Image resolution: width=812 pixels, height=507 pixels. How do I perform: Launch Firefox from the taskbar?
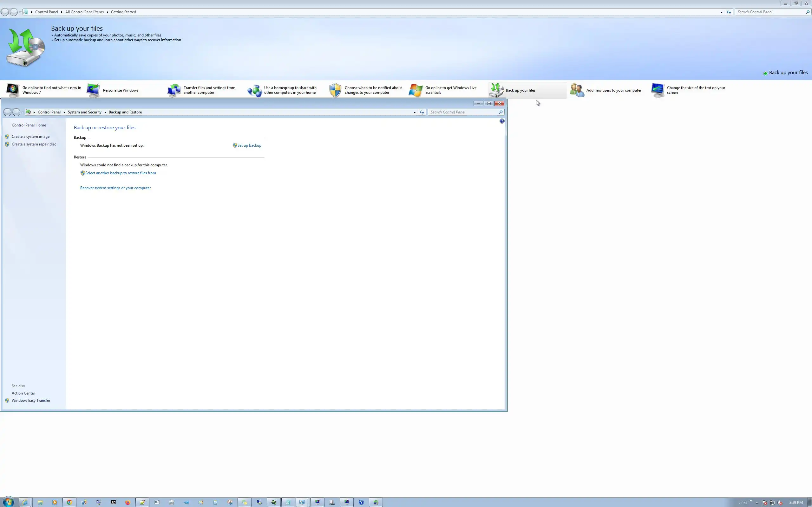[x=128, y=502]
